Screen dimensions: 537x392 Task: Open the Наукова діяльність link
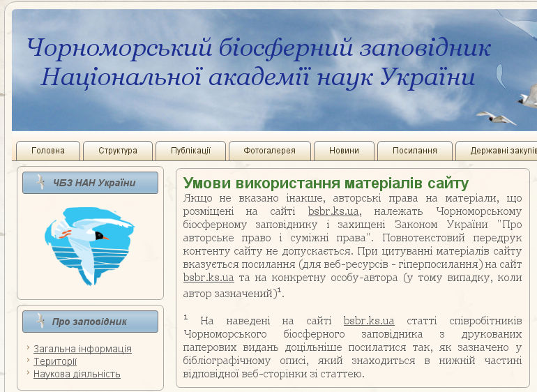click(77, 374)
